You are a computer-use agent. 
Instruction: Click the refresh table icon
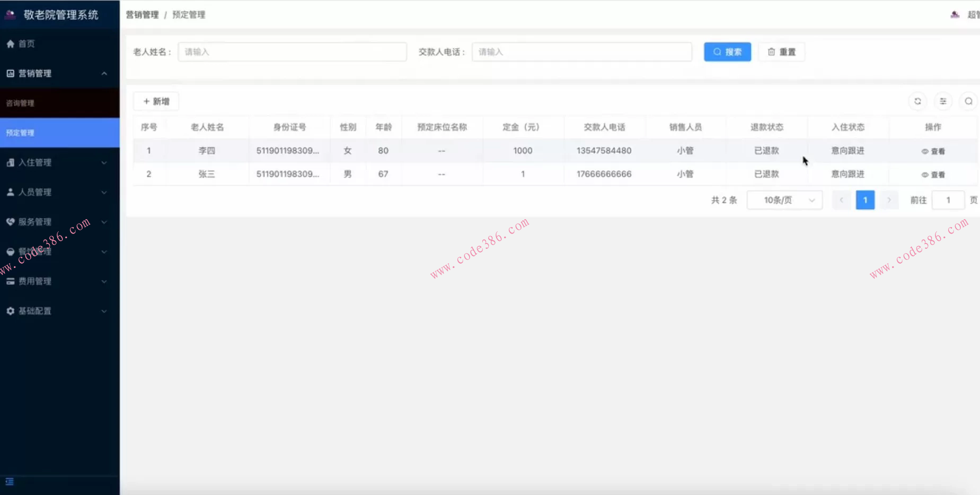pos(917,101)
